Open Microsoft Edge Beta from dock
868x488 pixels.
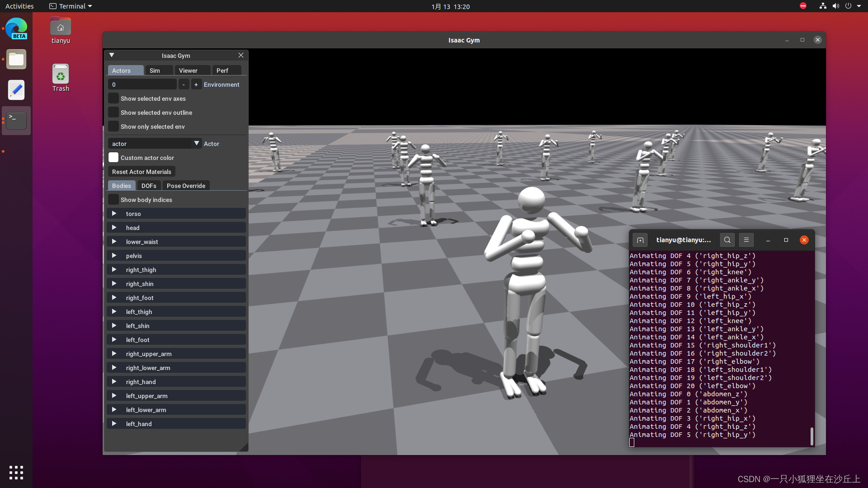[x=16, y=28]
